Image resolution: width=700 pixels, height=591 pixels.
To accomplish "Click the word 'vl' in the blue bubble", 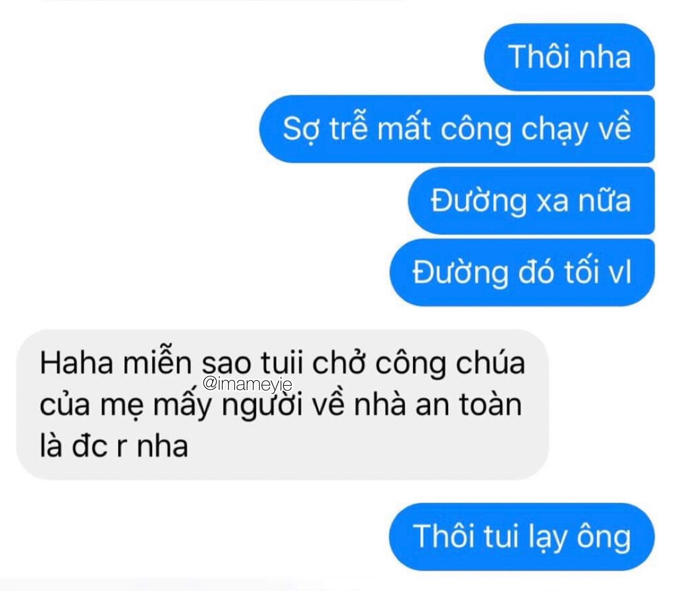I will (620, 272).
